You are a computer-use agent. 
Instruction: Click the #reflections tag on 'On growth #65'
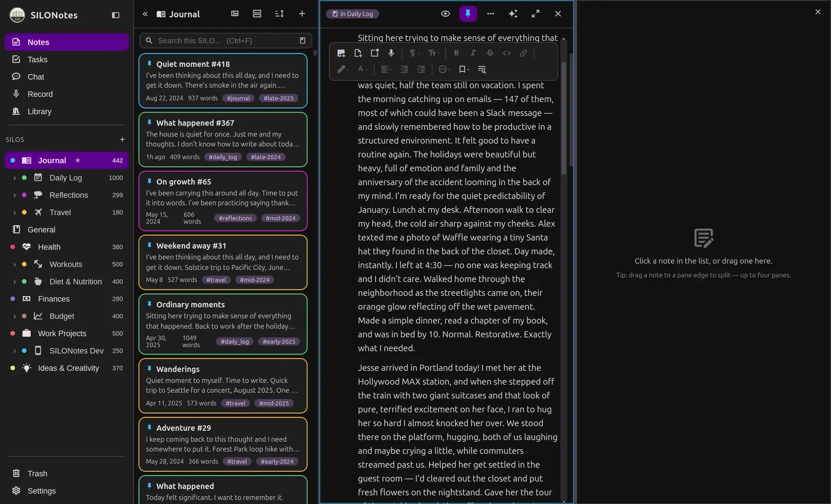click(235, 218)
